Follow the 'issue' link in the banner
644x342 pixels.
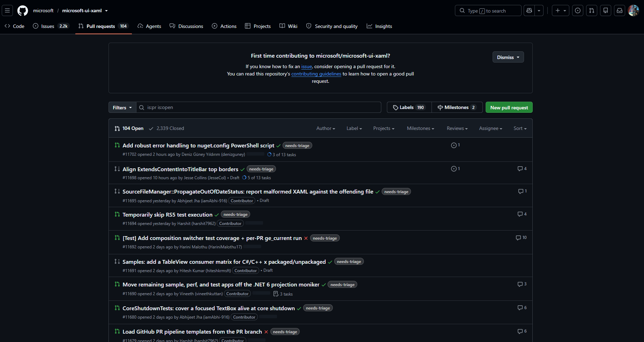(307, 67)
